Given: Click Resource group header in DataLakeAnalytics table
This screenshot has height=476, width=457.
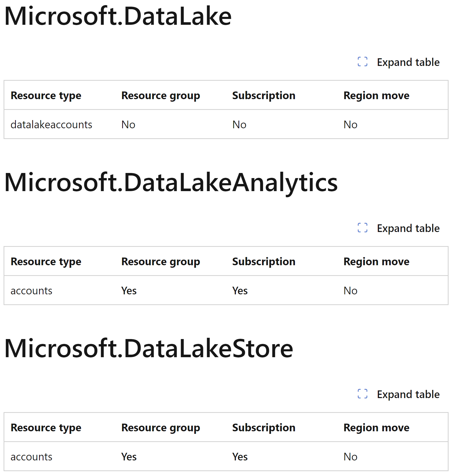Looking at the screenshot, I should pyautogui.click(x=161, y=262).
